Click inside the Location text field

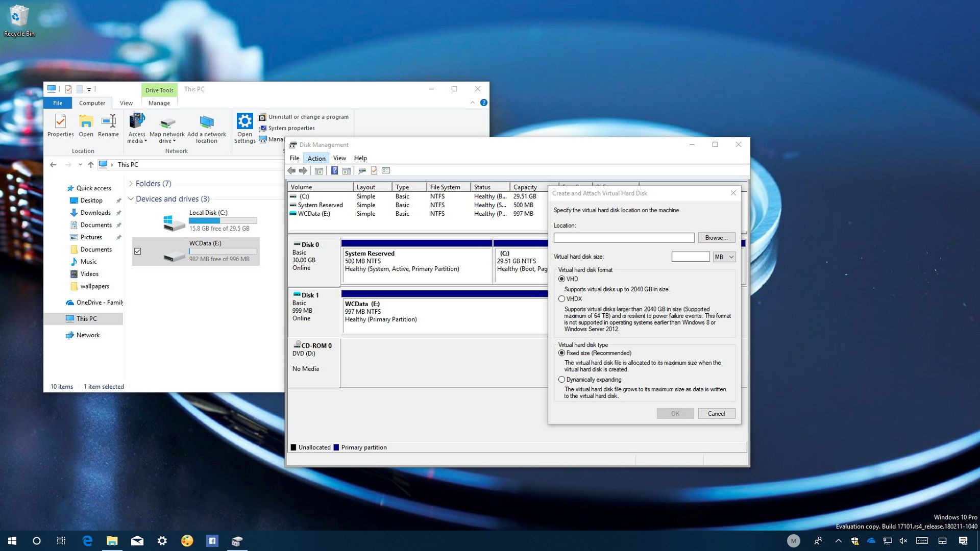pyautogui.click(x=624, y=237)
